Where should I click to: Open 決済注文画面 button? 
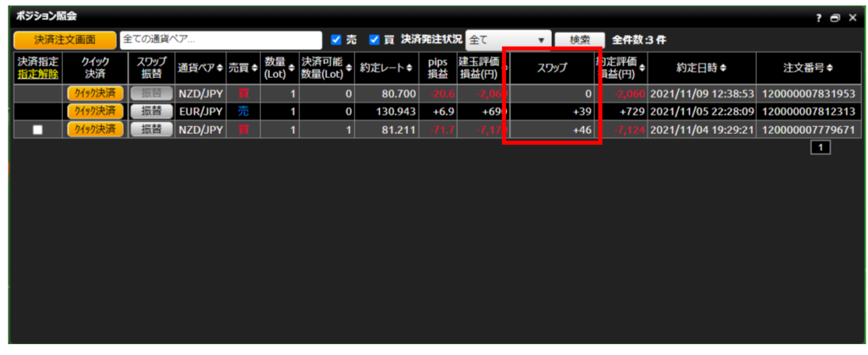[x=65, y=40]
